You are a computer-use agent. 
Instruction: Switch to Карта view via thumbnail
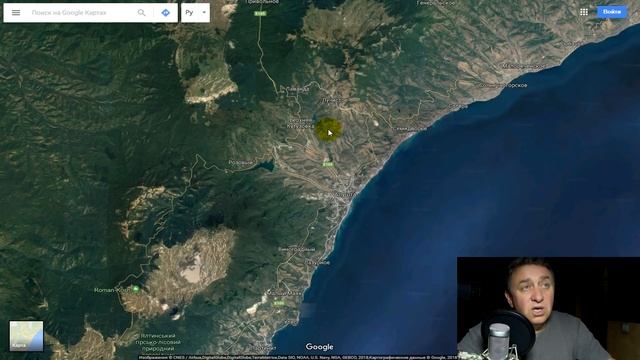click(x=26, y=336)
